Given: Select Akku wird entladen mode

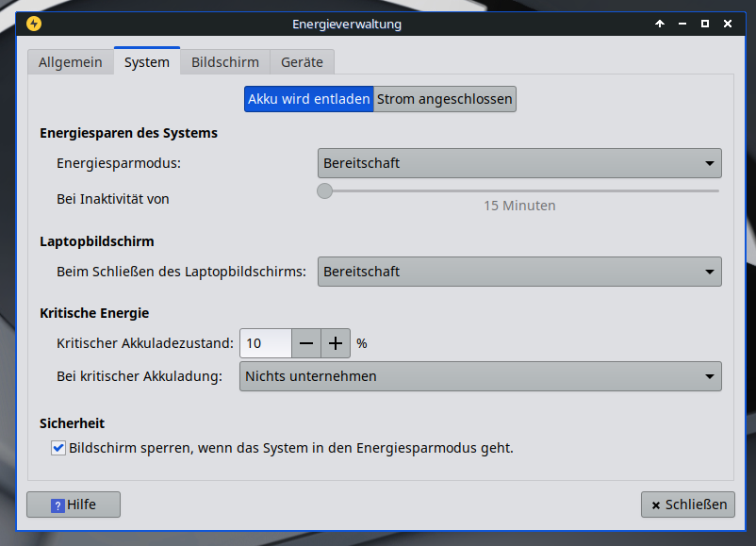Looking at the screenshot, I should pos(308,99).
